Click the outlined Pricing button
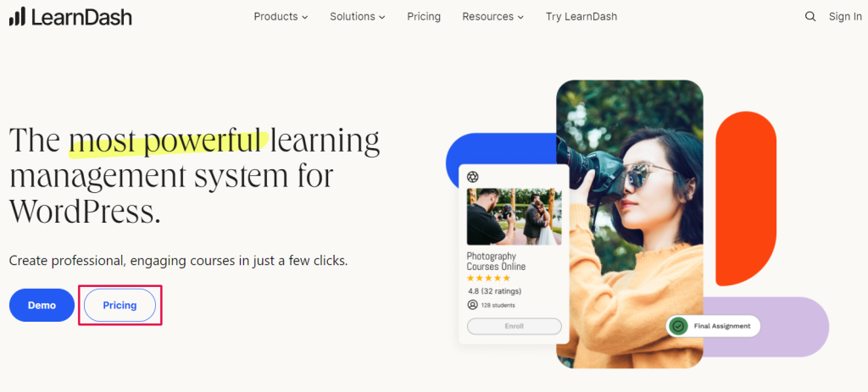The height and width of the screenshot is (392, 868). (120, 305)
